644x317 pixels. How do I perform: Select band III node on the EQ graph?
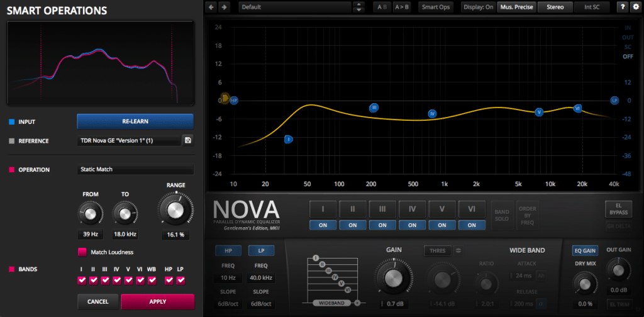[374, 108]
